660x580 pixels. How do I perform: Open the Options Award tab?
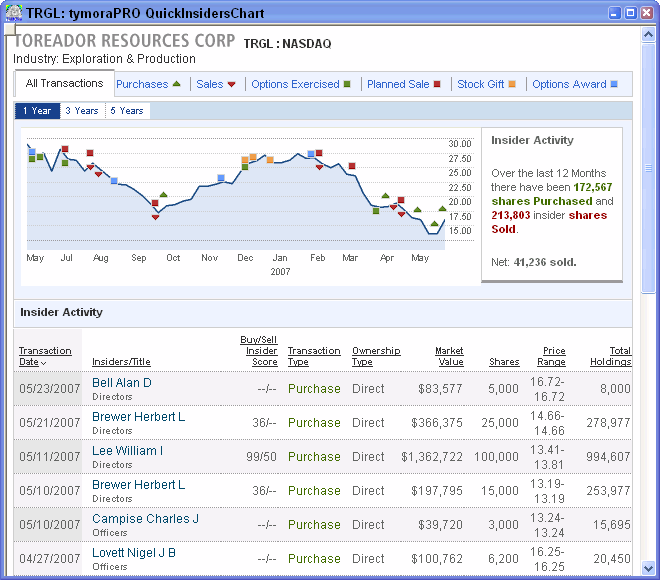569,84
